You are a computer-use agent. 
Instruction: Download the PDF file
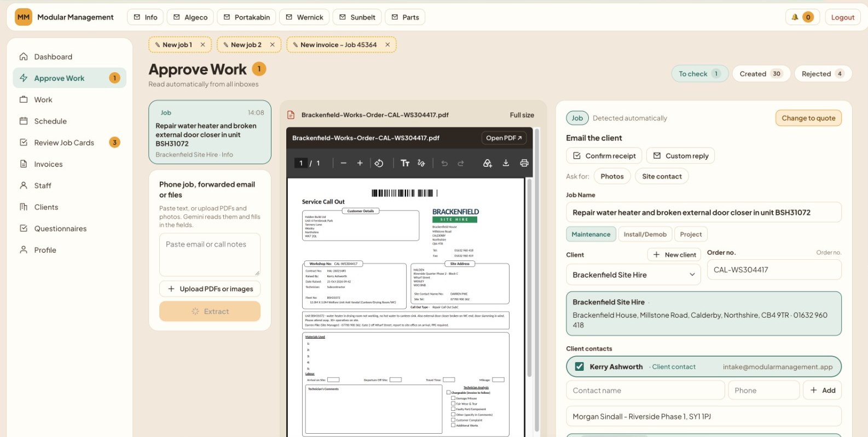tap(506, 163)
